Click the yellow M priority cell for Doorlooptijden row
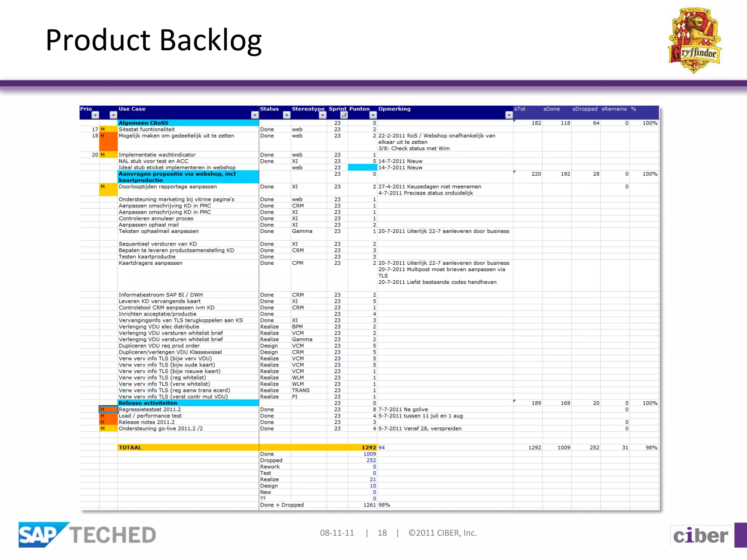 (x=108, y=190)
